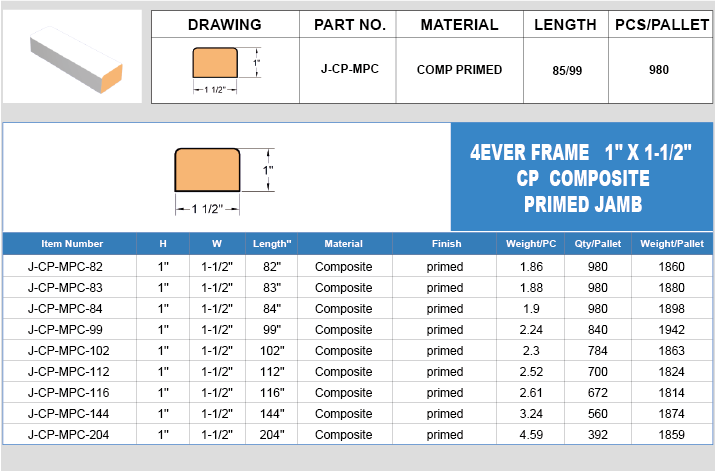Select item J-CP-MPC-82
Image resolution: width=715 pixels, height=471 pixels.
point(65,267)
